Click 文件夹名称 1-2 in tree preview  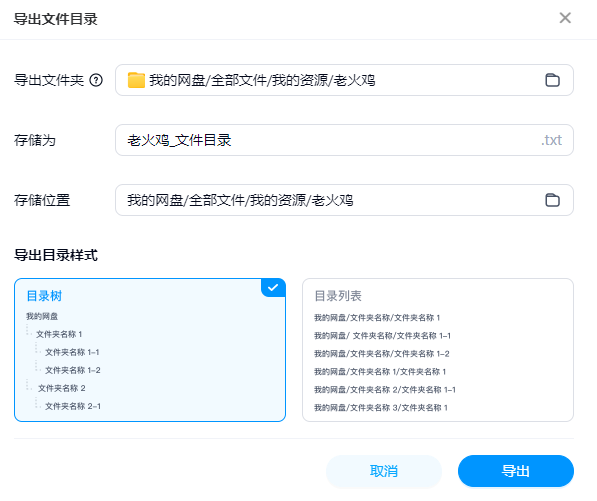73,370
